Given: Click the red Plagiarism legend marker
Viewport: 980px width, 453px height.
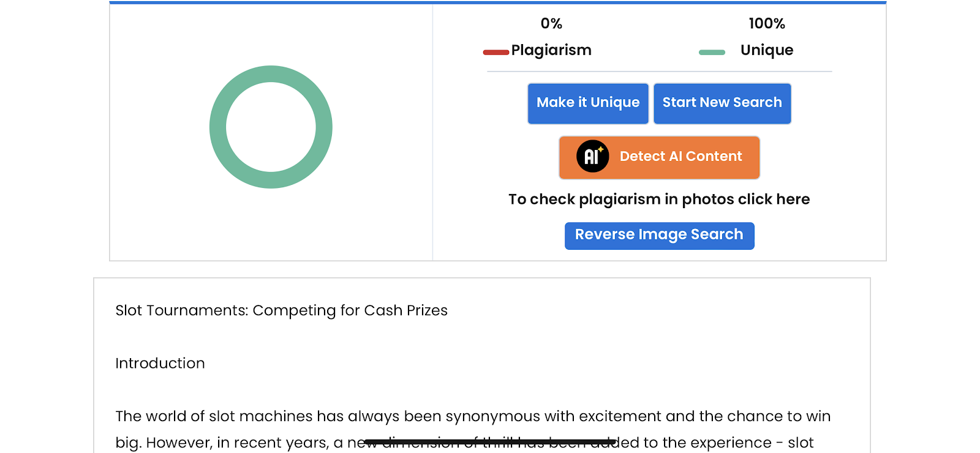Looking at the screenshot, I should (496, 52).
